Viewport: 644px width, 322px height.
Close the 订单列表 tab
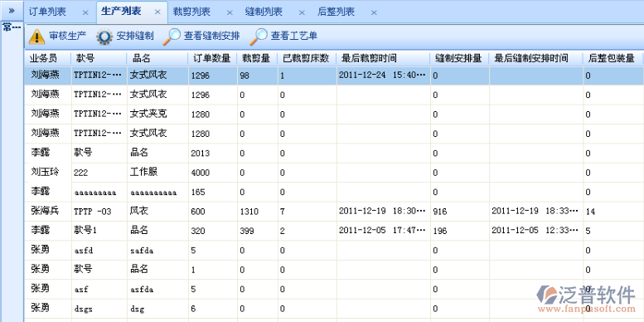click(85, 12)
